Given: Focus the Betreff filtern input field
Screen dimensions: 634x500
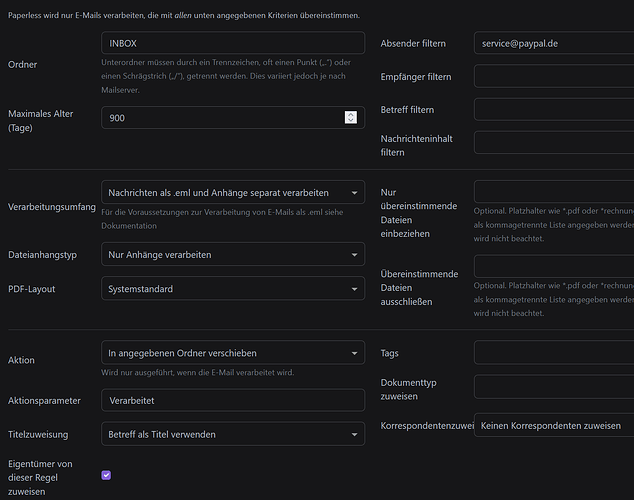Looking at the screenshot, I should (553, 110).
